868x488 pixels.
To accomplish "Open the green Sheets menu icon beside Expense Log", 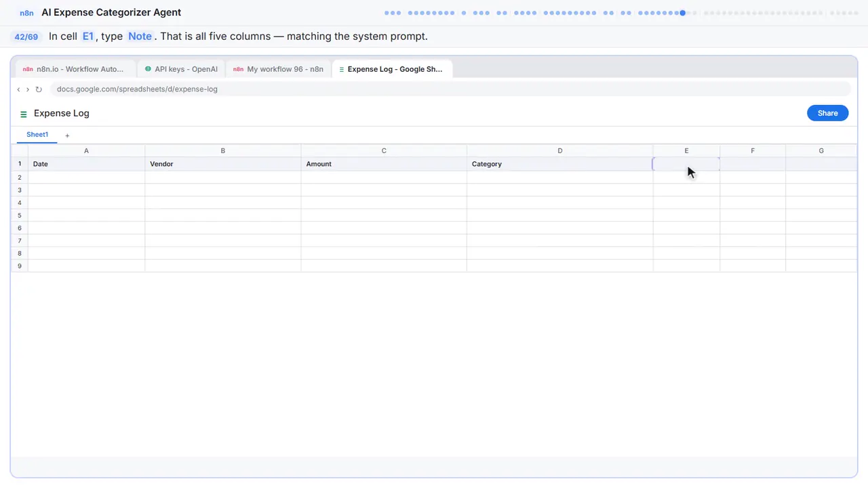I will click(24, 114).
